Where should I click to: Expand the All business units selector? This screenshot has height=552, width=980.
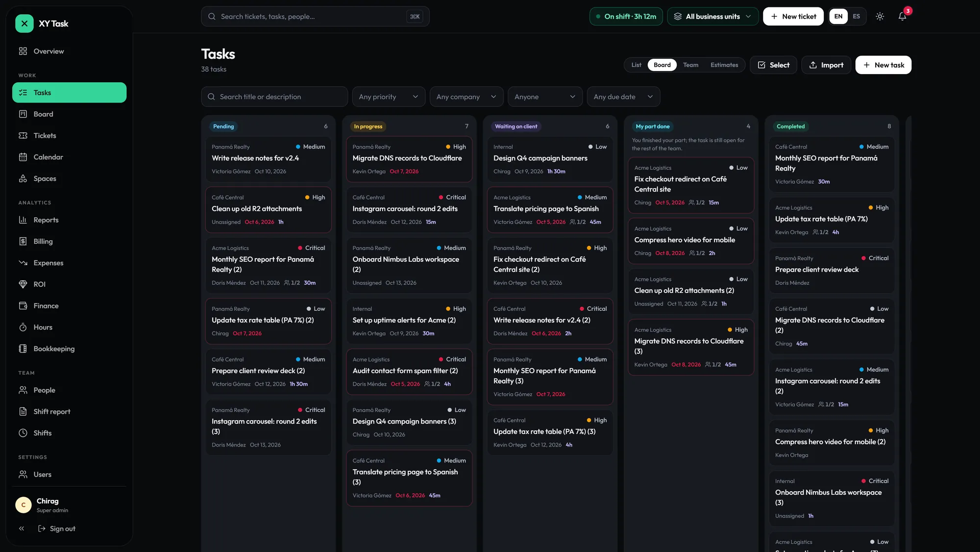point(713,16)
